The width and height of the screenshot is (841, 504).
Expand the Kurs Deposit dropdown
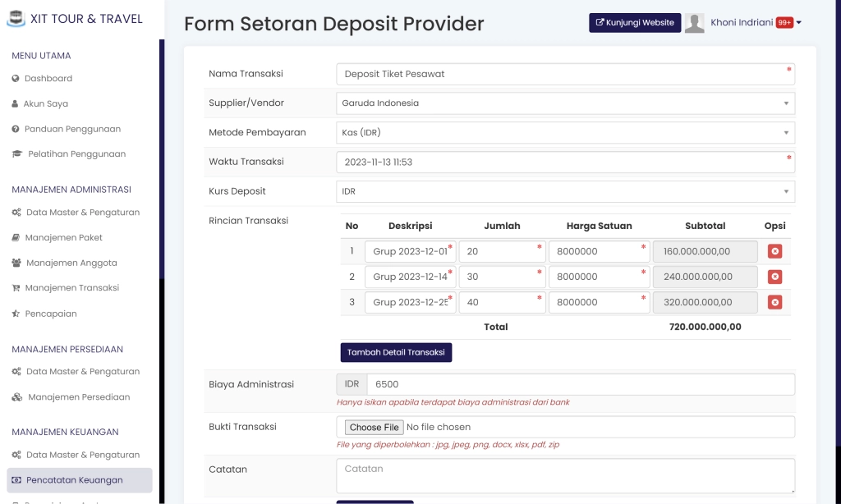(787, 190)
